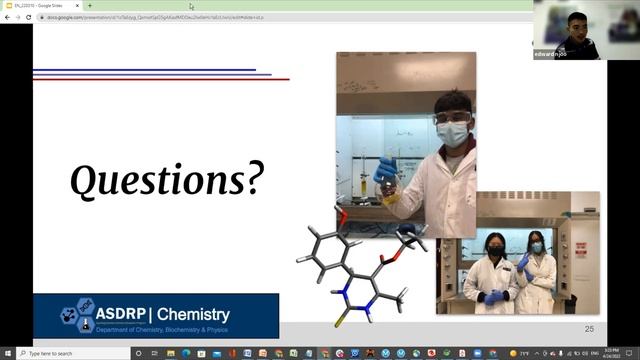Click slide number 25

click(x=589, y=329)
